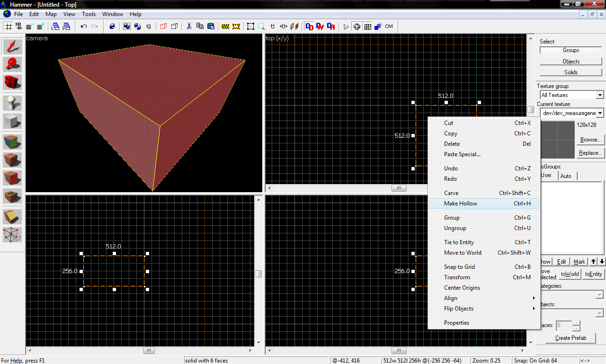Toggle the 2D grid display button
Image resolution: width=606 pixels, height=364 pixels.
8,27
